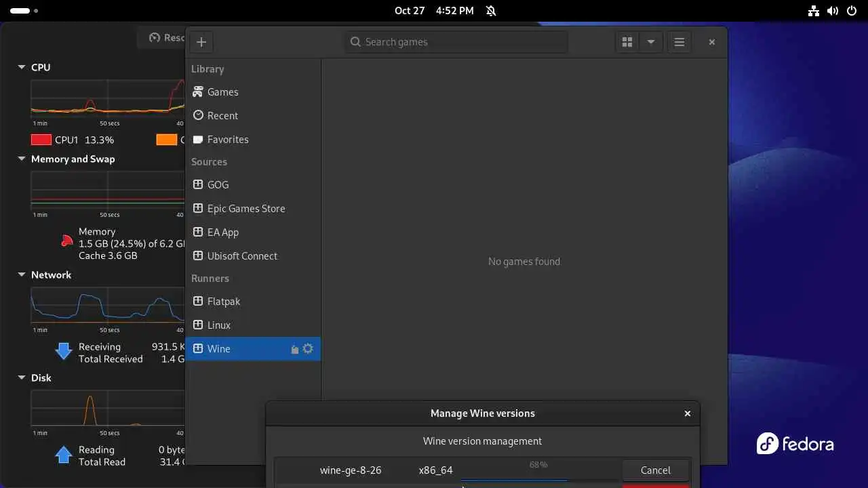This screenshot has height=488, width=868.
Task: Open the Activities workspace indicator
Action: point(24,11)
